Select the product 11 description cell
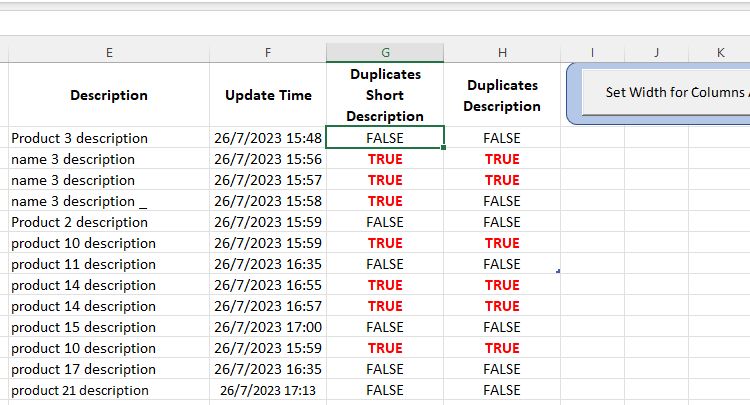This screenshot has width=750, height=405. 109,264
